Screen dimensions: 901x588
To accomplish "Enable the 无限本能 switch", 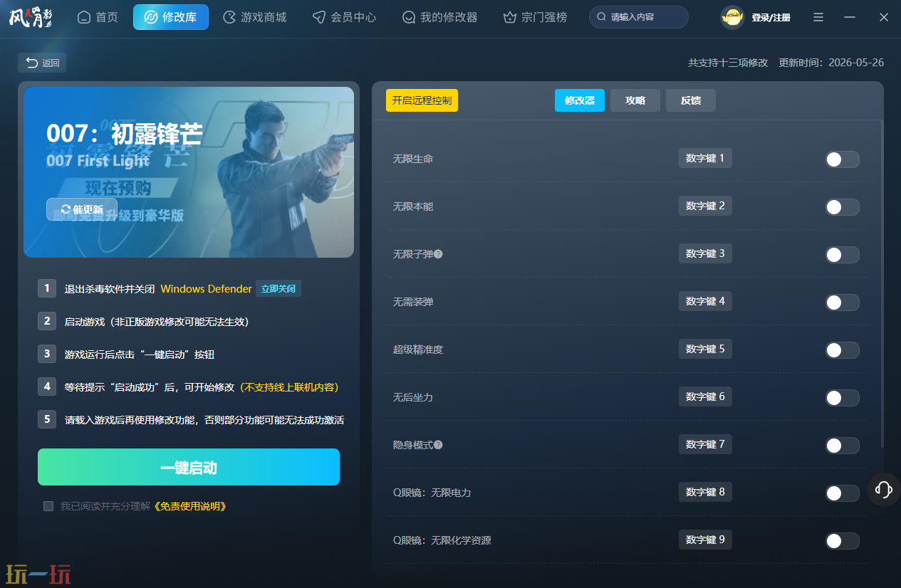I will click(843, 207).
